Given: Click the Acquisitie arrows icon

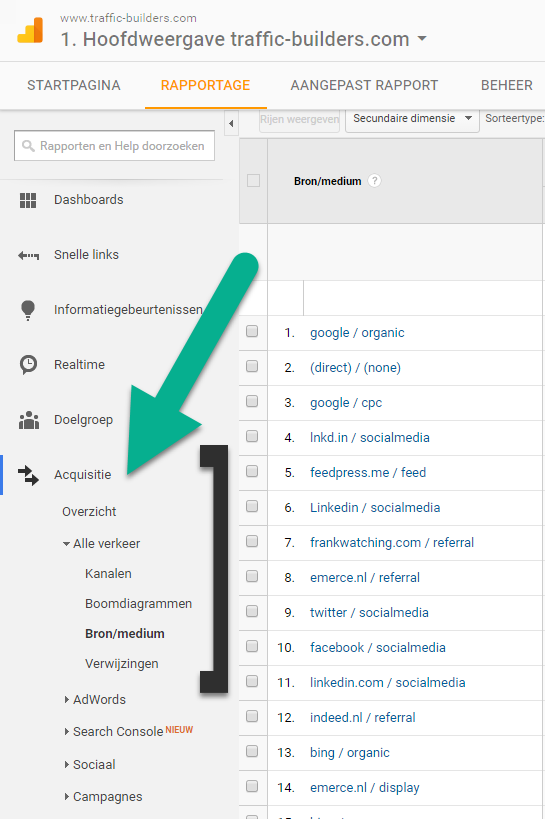Looking at the screenshot, I should 28,475.
